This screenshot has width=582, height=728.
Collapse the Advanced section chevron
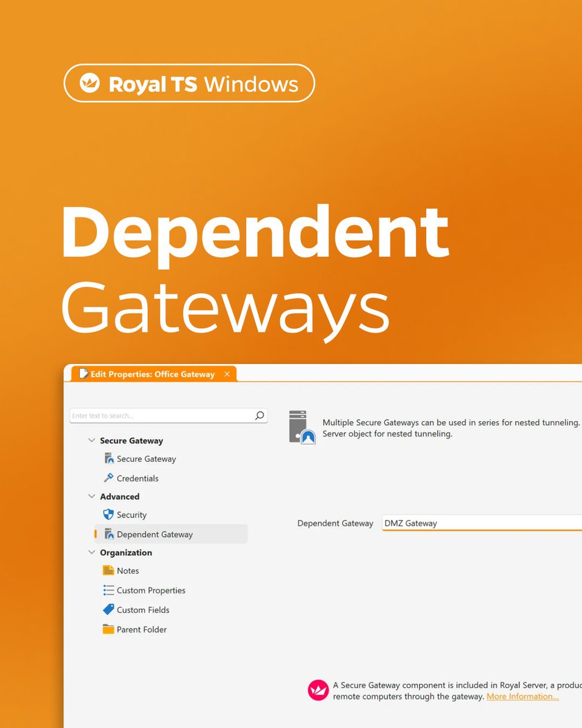click(92, 496)
